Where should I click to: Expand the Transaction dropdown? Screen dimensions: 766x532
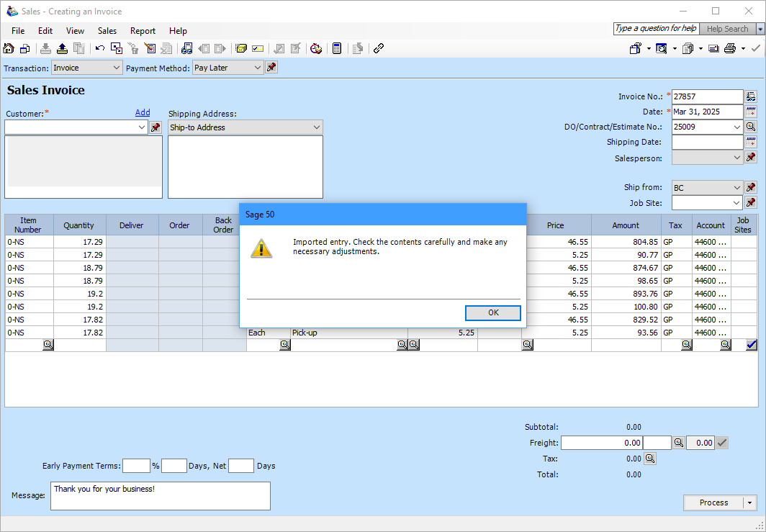[117, 68]
